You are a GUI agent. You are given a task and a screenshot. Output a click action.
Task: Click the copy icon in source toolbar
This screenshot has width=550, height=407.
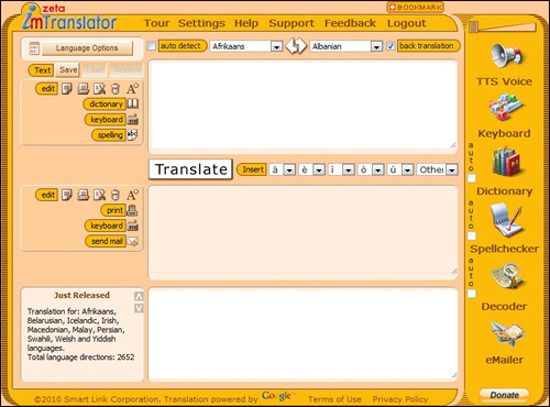click(67, 88)
